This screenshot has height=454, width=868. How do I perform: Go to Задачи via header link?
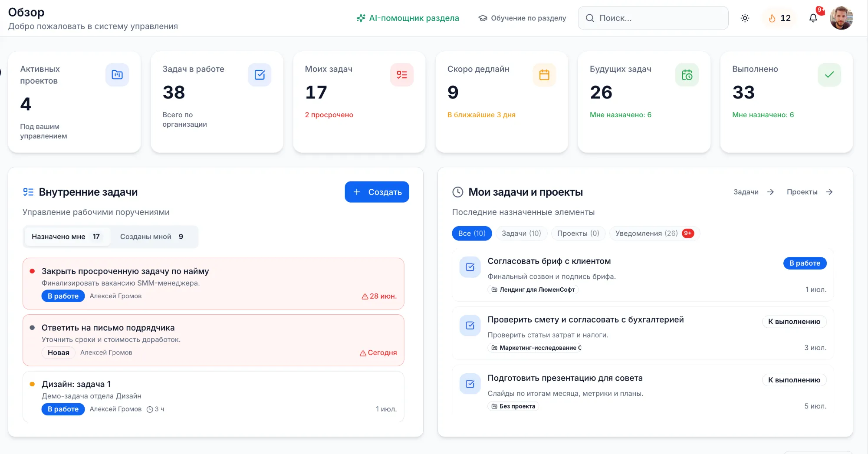(x=754, y=192)
